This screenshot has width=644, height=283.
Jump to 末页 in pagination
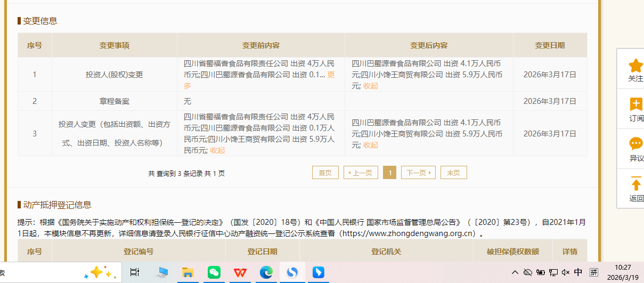[453, 173]
